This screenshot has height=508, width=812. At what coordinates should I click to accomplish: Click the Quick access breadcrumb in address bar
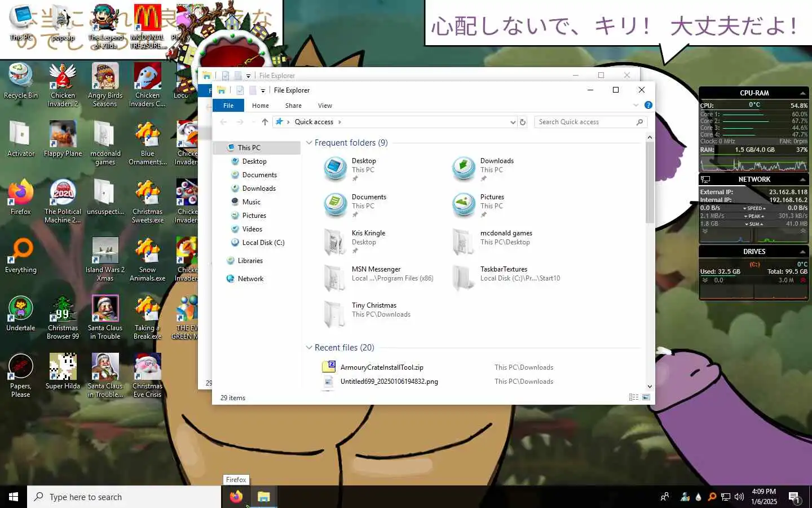tap(314, 122)
